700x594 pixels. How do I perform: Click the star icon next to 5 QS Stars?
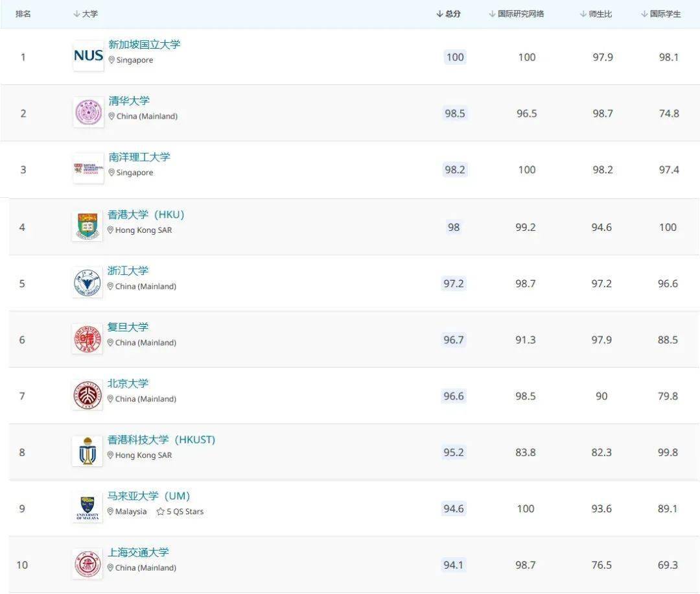click(161, 512)
